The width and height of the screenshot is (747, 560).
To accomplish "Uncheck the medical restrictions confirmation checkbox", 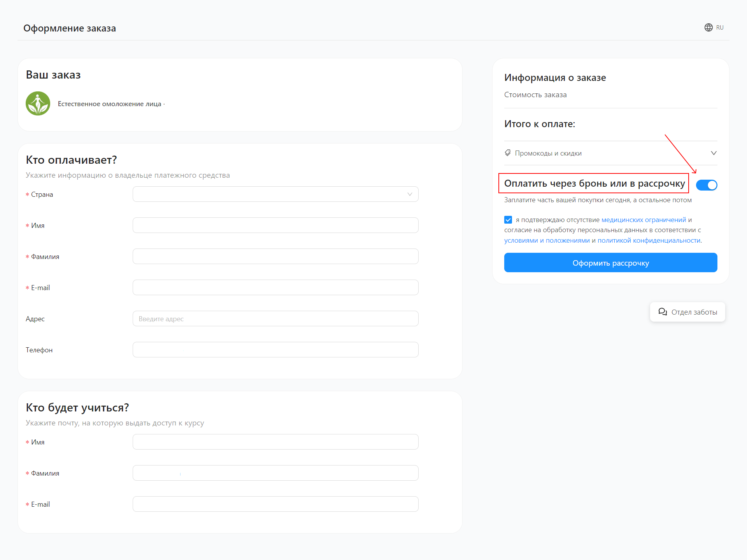I will (x=508, y=220).
